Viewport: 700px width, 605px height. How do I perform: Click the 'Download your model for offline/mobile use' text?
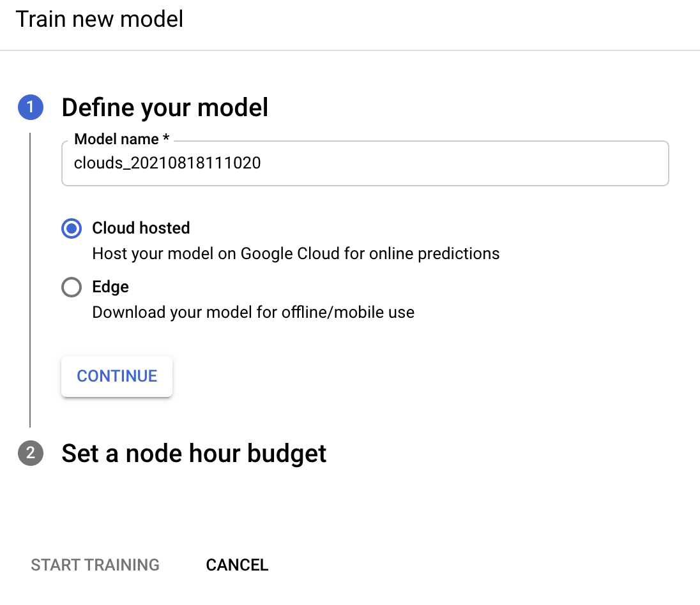pos(253,313)
